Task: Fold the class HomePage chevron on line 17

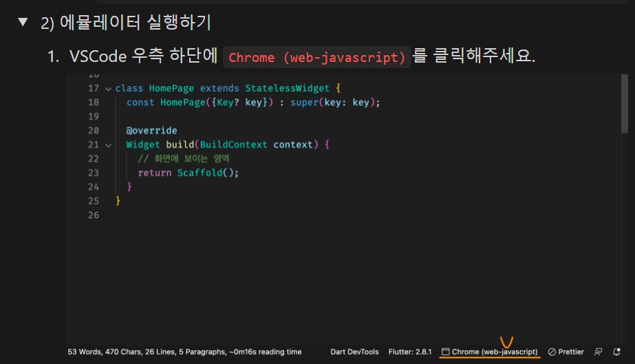Action: (108, 89)
